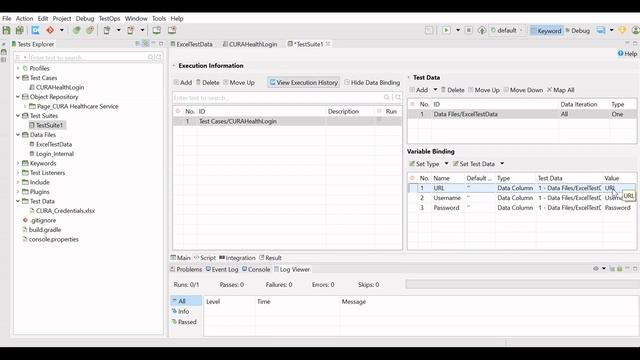This screenshot has width=640, height=360.
Task: Click View Execution History button
Action: click(x=304, y=82)
